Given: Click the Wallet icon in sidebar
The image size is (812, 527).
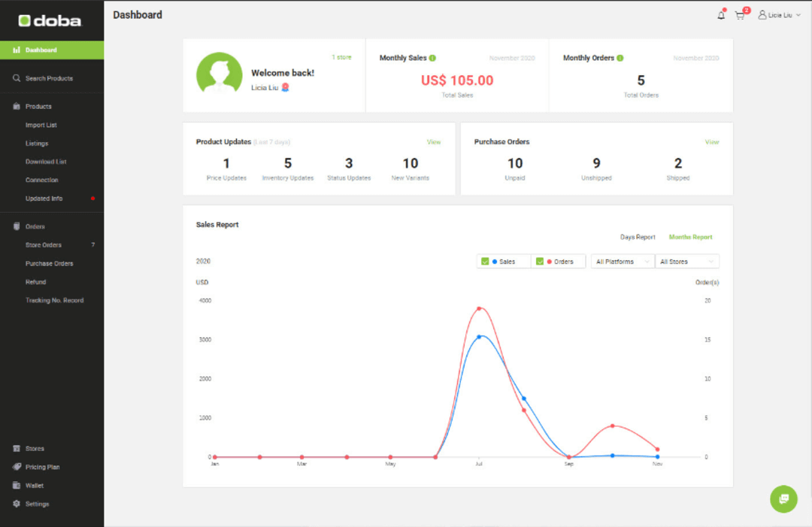Looking at the screenshot, I should point(17,485).
